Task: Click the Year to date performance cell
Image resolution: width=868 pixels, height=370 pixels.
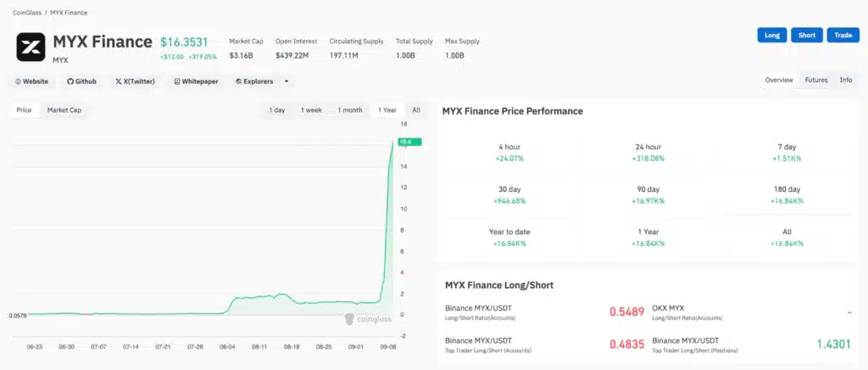Action: pyautogui.click(x=509, y=238)
